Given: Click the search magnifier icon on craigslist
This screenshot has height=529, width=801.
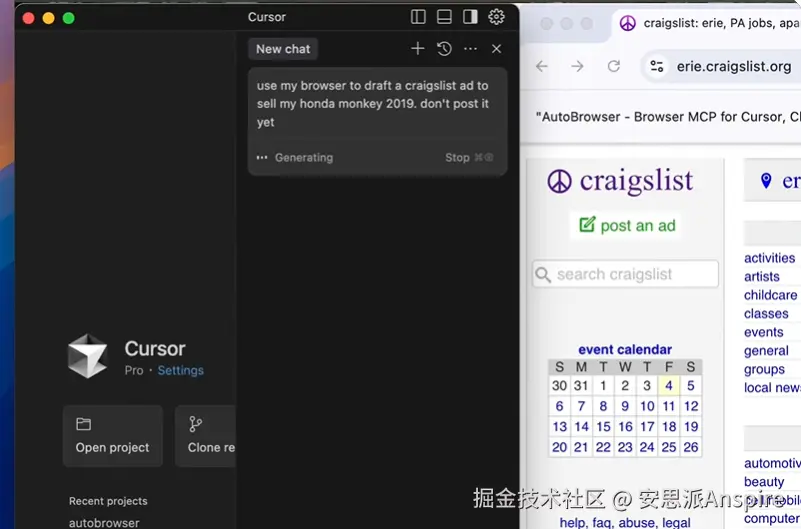Looking at the screenshot, I should pos(543,275).
